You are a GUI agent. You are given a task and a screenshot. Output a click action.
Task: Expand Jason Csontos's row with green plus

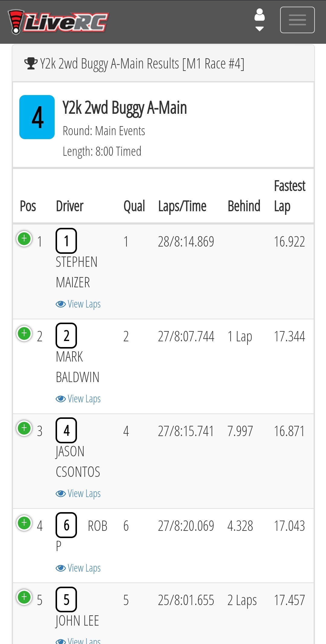(x=24, y=428)
